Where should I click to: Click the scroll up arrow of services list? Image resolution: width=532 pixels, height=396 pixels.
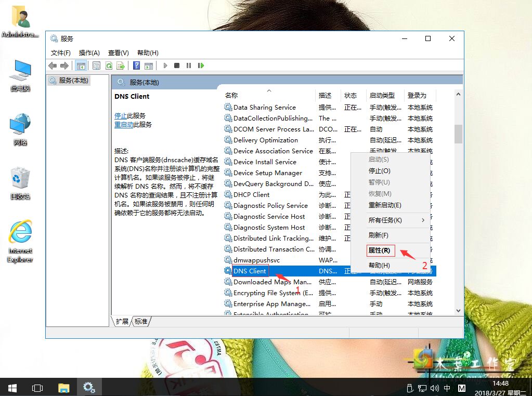tap(458, 94)
